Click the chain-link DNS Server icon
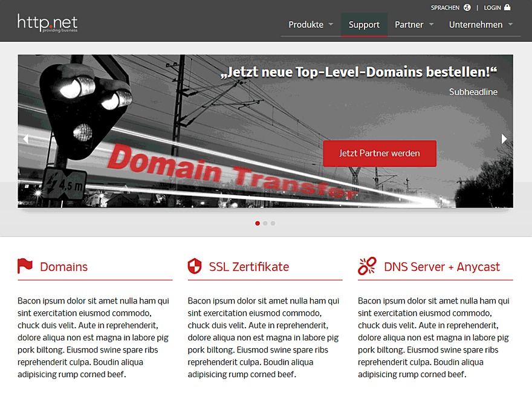The image size is (532, 399). click(x=367, y=266)
